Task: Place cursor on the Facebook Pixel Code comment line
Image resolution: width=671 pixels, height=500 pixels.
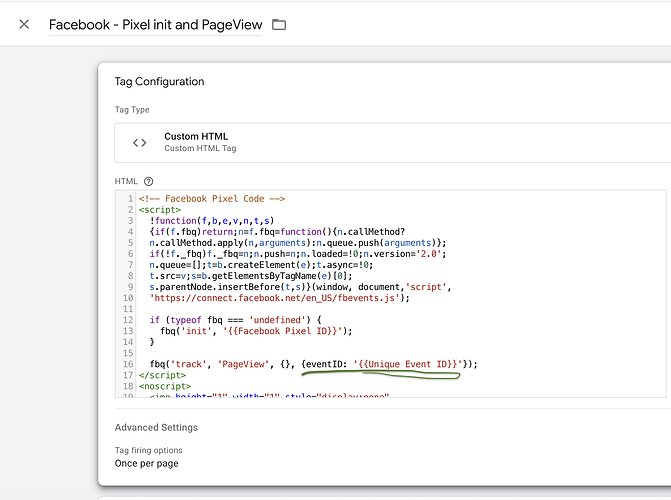Action: [x=212, y=199]
